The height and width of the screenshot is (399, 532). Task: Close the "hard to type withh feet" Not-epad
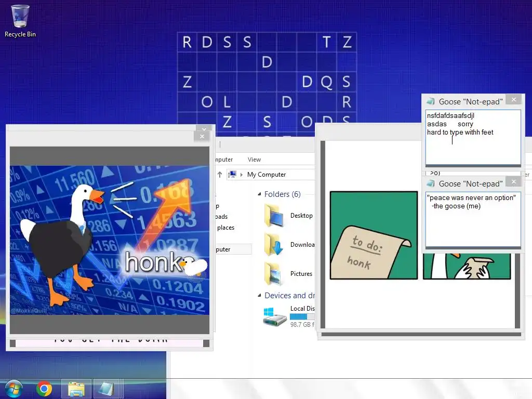tap(514, 99)
